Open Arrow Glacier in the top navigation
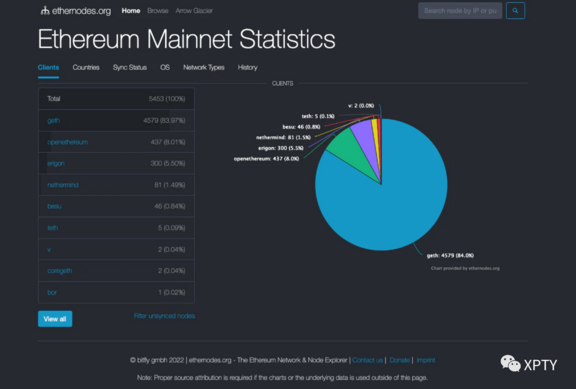Viewport: 576px width, 389px height. [x=194, y=11]
